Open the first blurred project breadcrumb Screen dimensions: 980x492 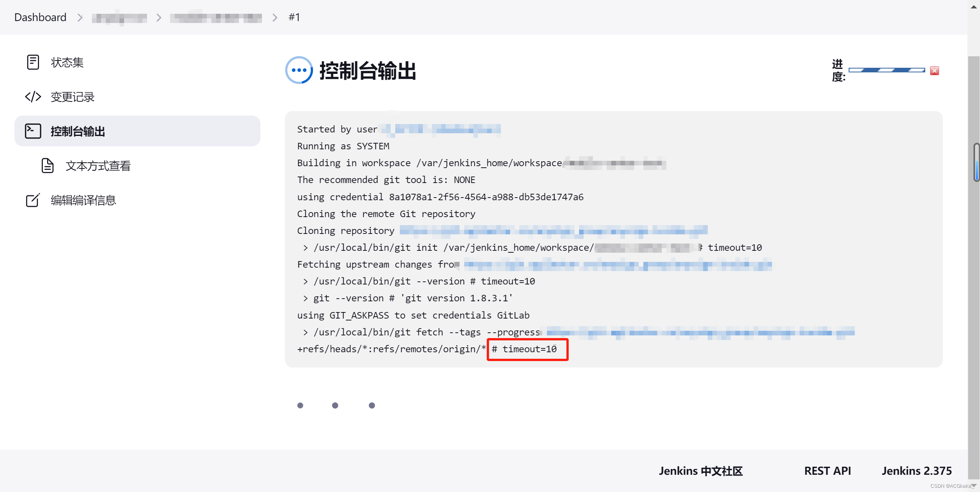(119, 18)
